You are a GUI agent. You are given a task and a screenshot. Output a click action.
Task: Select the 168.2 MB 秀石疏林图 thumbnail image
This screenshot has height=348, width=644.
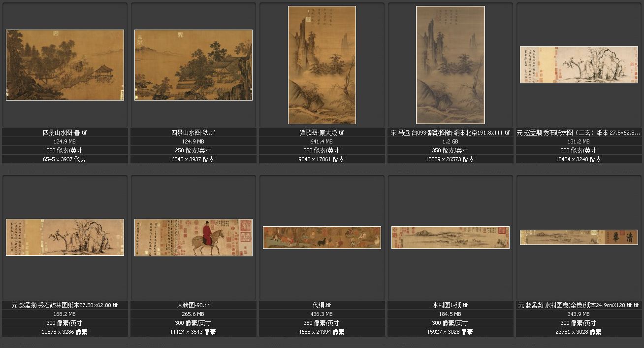pos(65,237)
